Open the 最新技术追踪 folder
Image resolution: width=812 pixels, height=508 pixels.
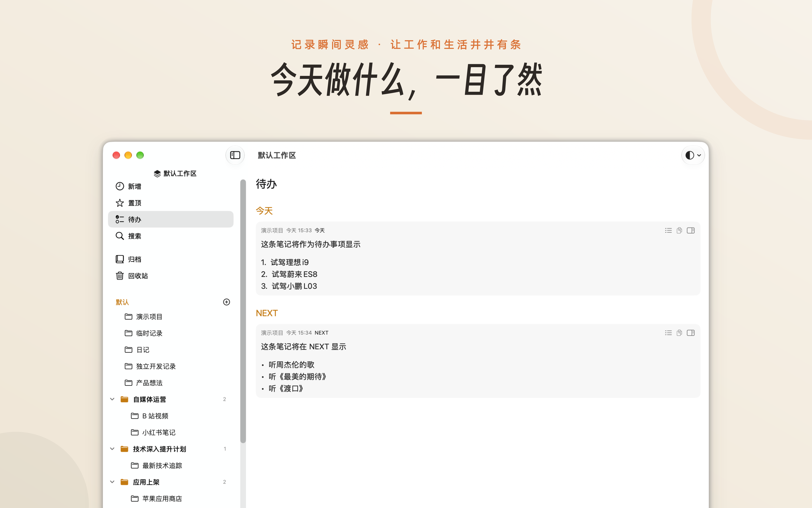pos(170,465)
